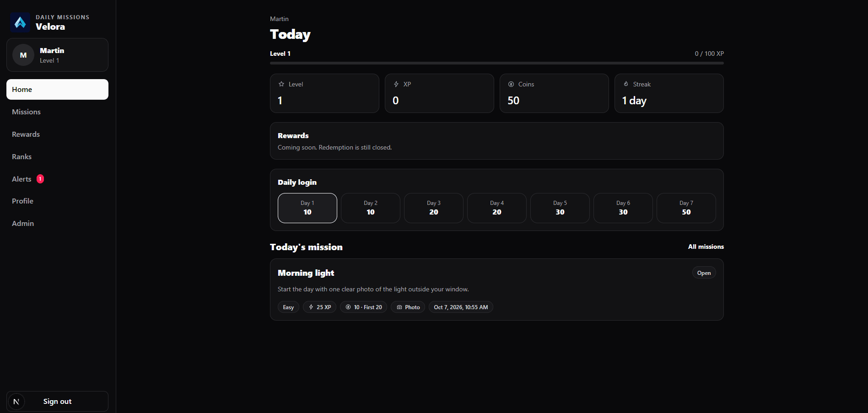Select the Day 2 login reward
The width and height of the screenshot is (868, 413).
[x=371, y=208]
